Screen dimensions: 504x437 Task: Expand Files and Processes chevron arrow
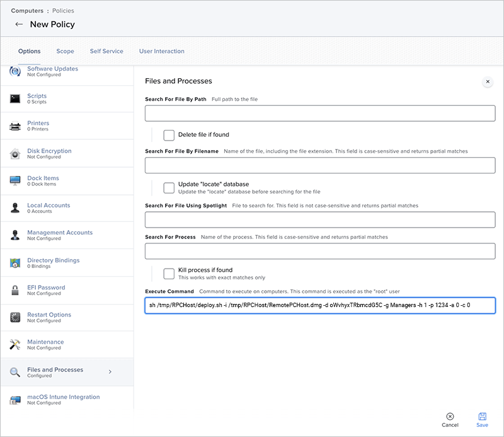point(110,372)
